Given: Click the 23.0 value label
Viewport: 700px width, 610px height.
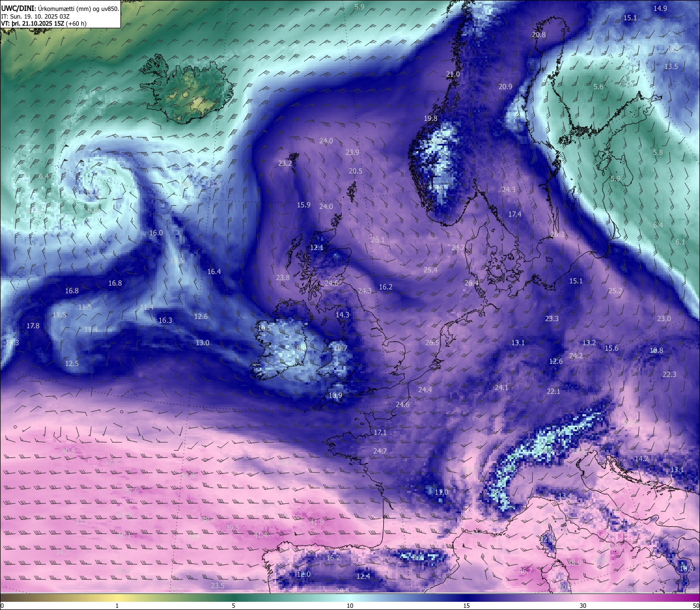Looking at the screenshot, I should (x=664, y=318).
